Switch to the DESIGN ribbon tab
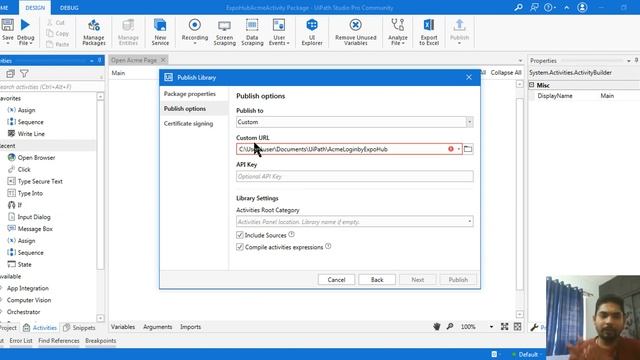This screenshot has height=360, width=640. [35, 8]
